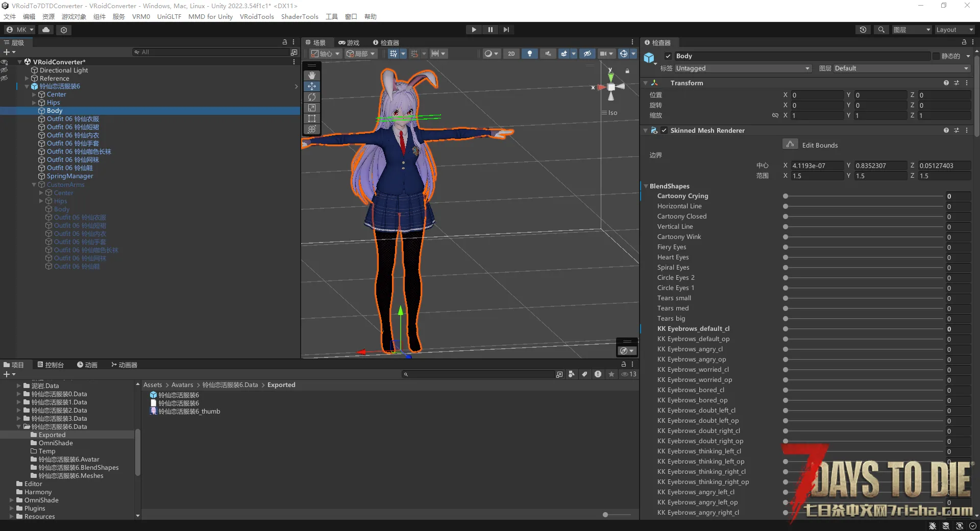Select the Rotate tool in scene
The image size is (980, 531).
(312, 97)
